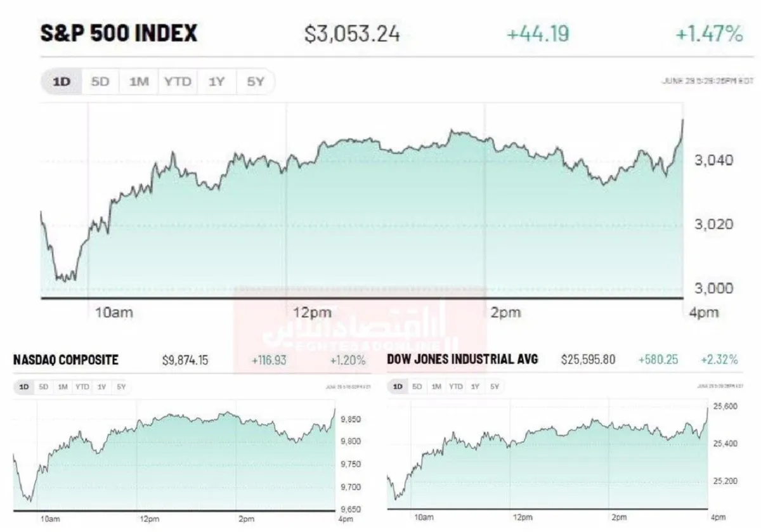Open the 5Y view of the S&P 500 chart
The image size is (761, 532).
(x=255, y=82)
